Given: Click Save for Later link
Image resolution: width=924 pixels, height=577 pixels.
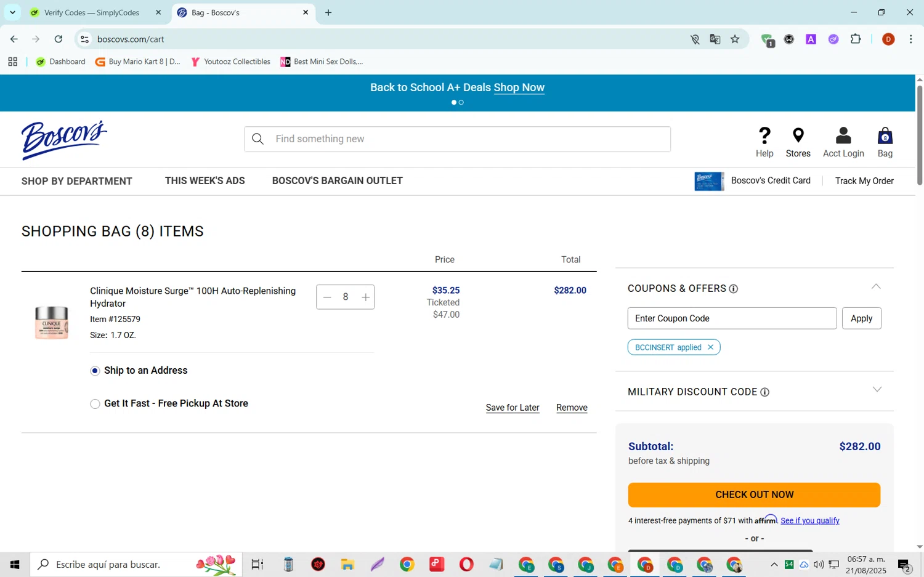Looking at the screenshot, I should pyautogui.click(x=513, y=408).
